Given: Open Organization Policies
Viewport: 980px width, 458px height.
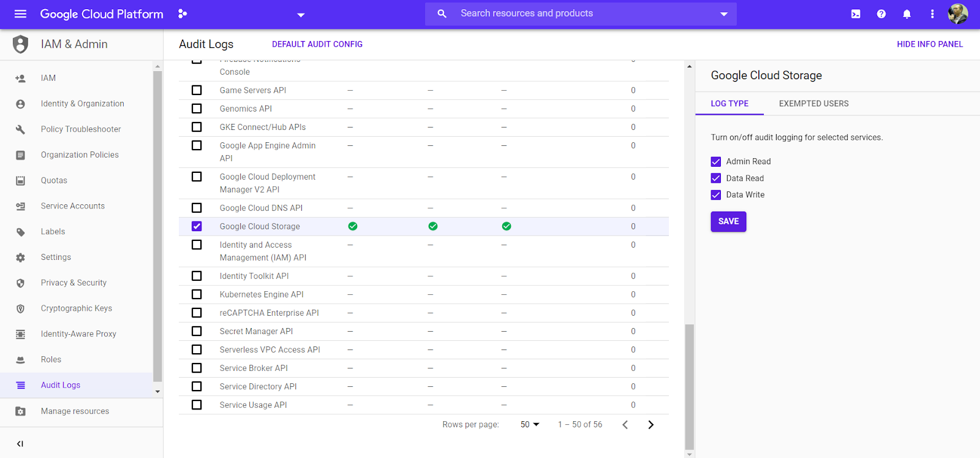Looking at the screenshot, I should (x=80, y=155).
